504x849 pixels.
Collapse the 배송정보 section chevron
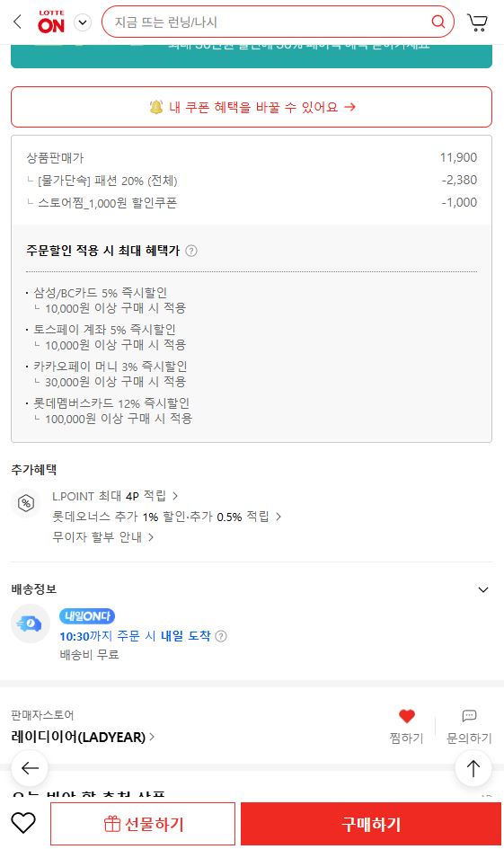pos(482,589)
